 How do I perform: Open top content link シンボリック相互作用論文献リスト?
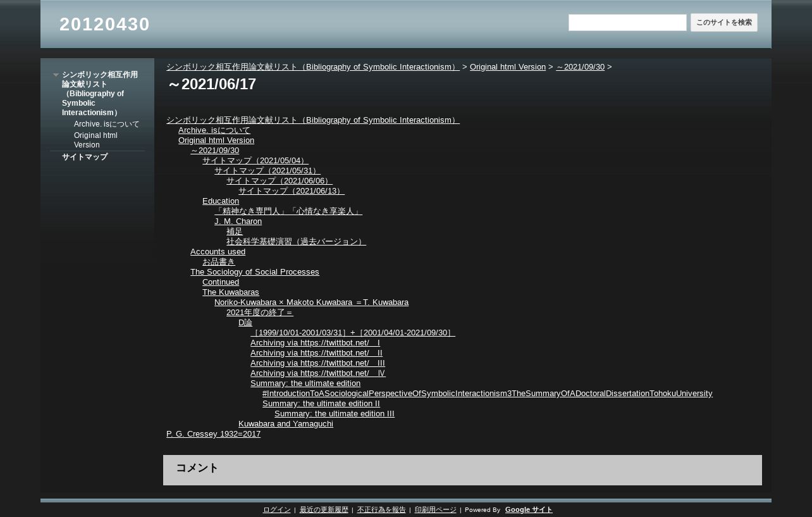(313, 120)
